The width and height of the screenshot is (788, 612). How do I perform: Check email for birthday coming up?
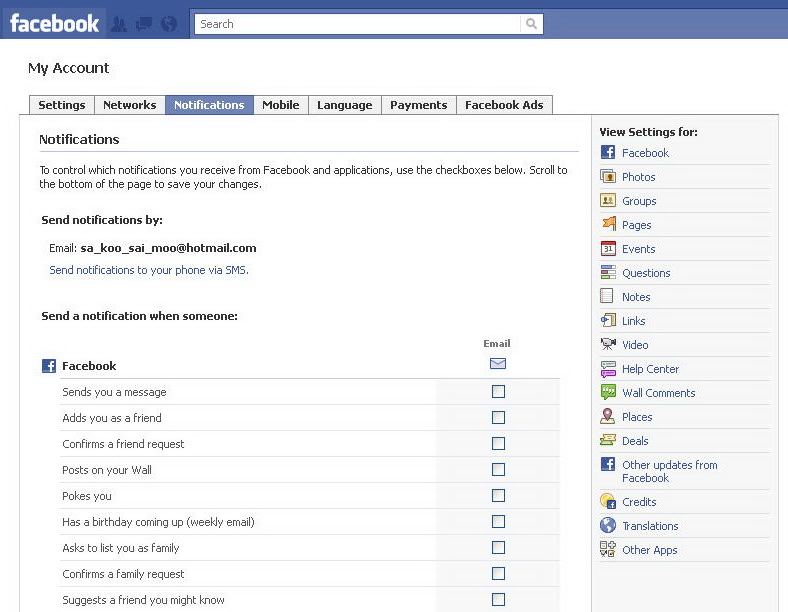pyautogui.click(x=498, y=522)
